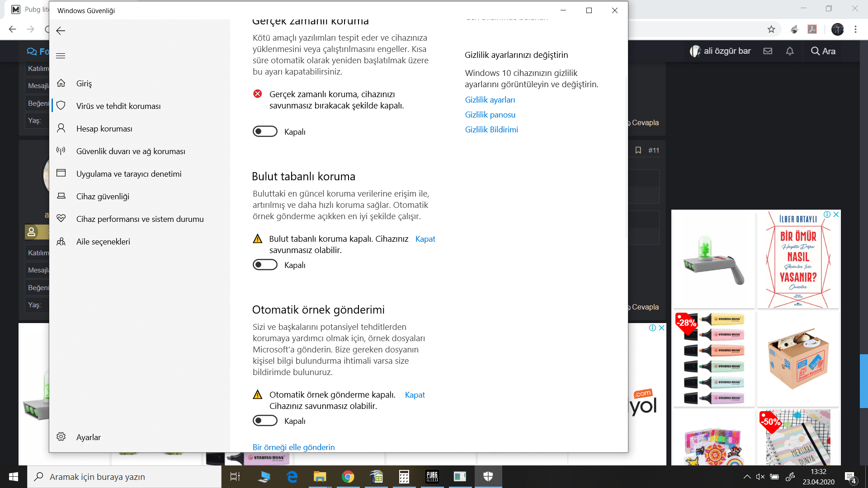Open forum notifications bell in browser
The width and height of the screenshot is (868, 488).
pos(790,51)
